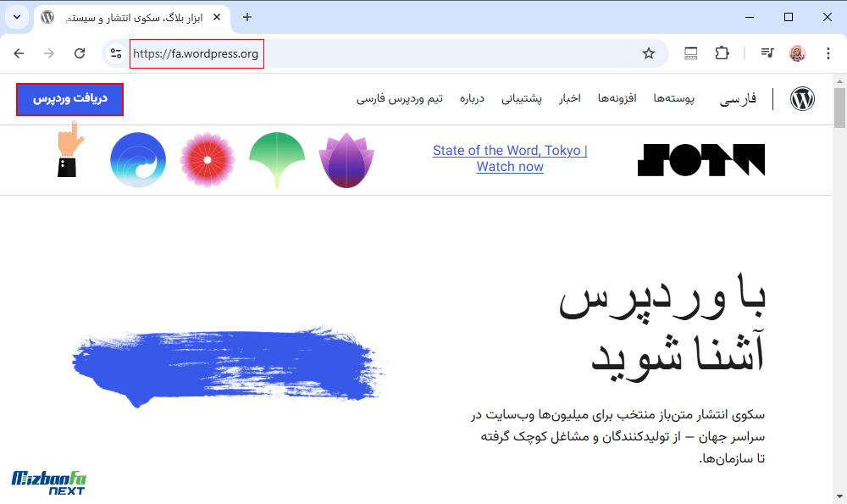Viewport: 847px width, 504px height.
Task: Click the SOTW black logo banner
Action: (x=701, y=160)
